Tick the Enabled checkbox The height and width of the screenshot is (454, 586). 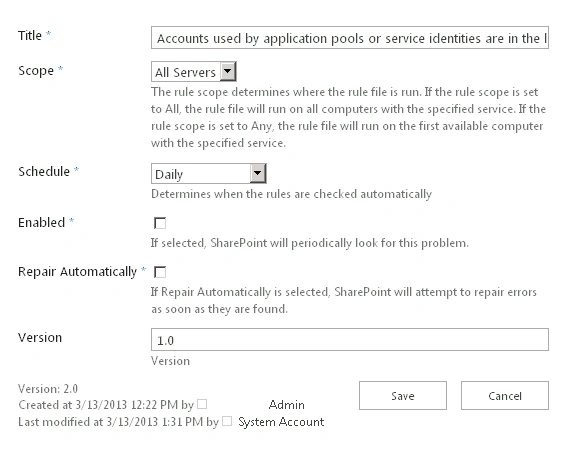pyautogui.click(x=160, y=223)
